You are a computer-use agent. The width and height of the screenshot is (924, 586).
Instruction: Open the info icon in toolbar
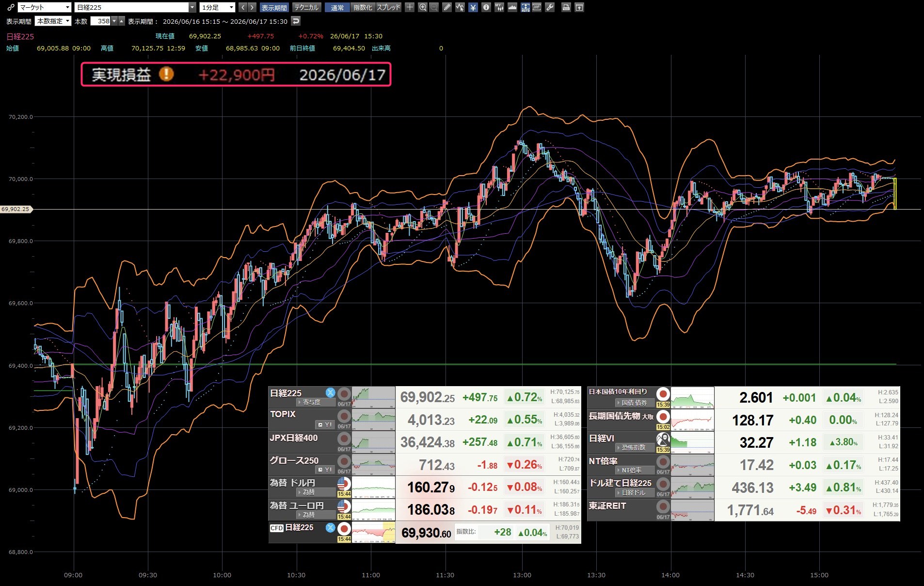click(486, 7)
